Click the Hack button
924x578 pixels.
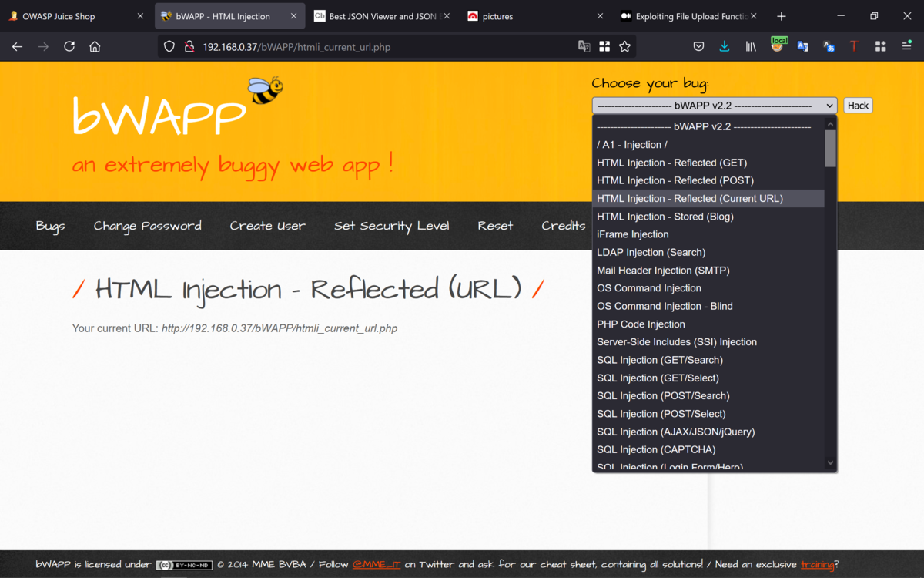(x=858, y=106)
